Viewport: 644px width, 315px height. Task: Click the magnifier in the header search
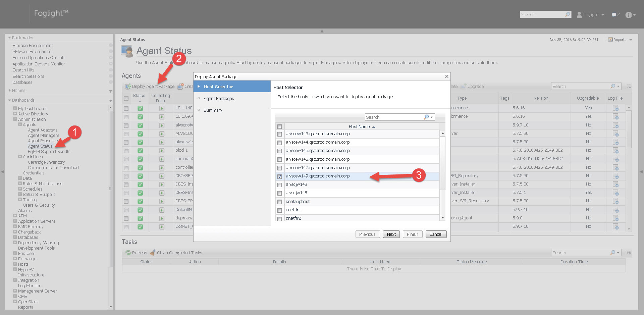tap(568, 14)
